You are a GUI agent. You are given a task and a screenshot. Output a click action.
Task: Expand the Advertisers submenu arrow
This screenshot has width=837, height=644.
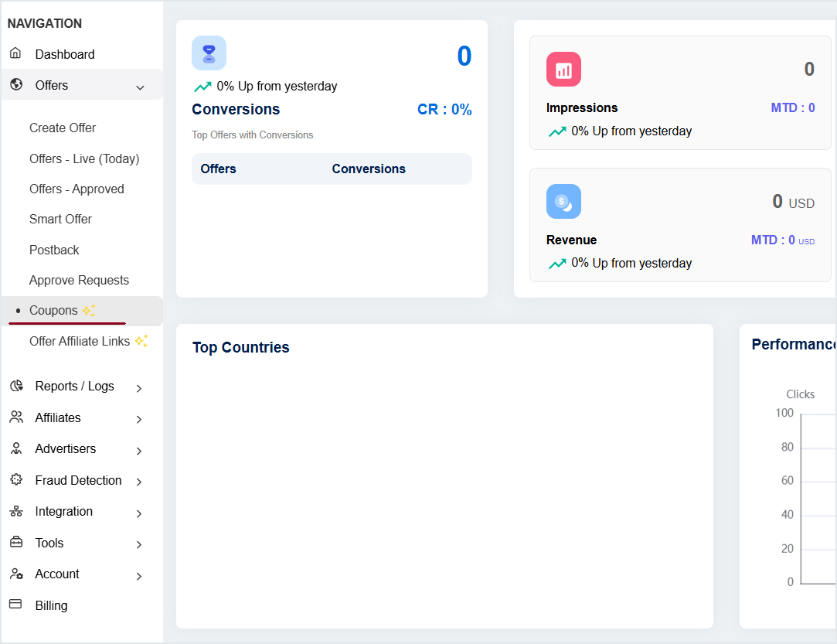coord(139,451)
